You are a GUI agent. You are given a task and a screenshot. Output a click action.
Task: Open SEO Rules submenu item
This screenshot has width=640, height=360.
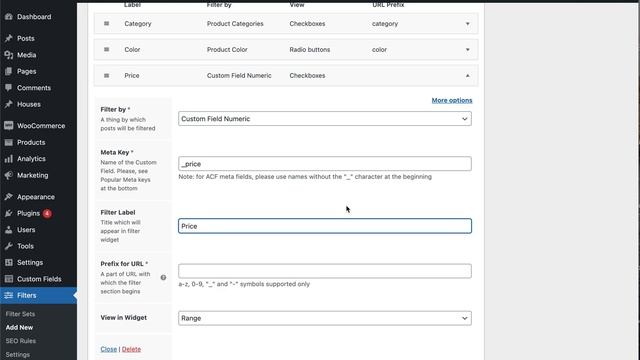[x=21, y=341]
